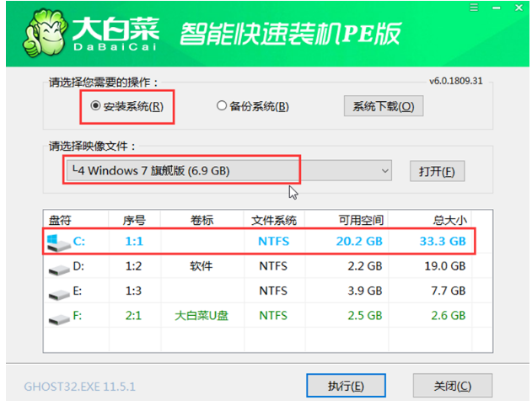Click the 2.5 GB free space value
This screenshot has width=532, height=401.
365,316
